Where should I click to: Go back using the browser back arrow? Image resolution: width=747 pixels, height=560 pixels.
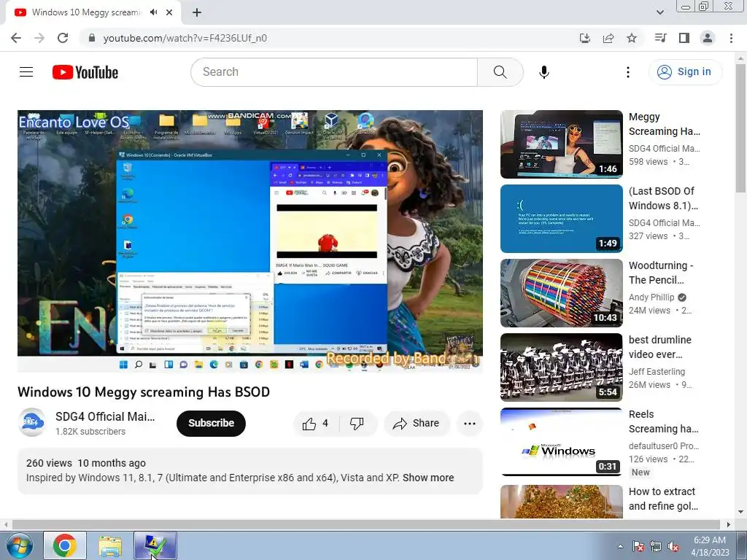[x=16, y=38]
